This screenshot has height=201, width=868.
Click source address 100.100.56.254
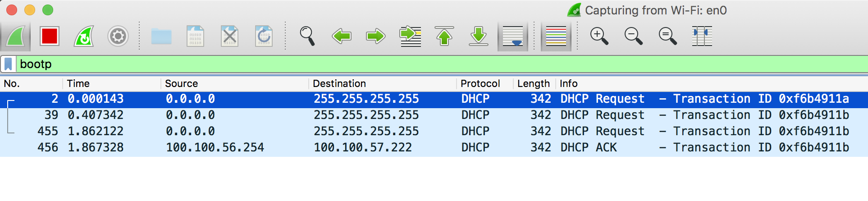coord(215,148)
